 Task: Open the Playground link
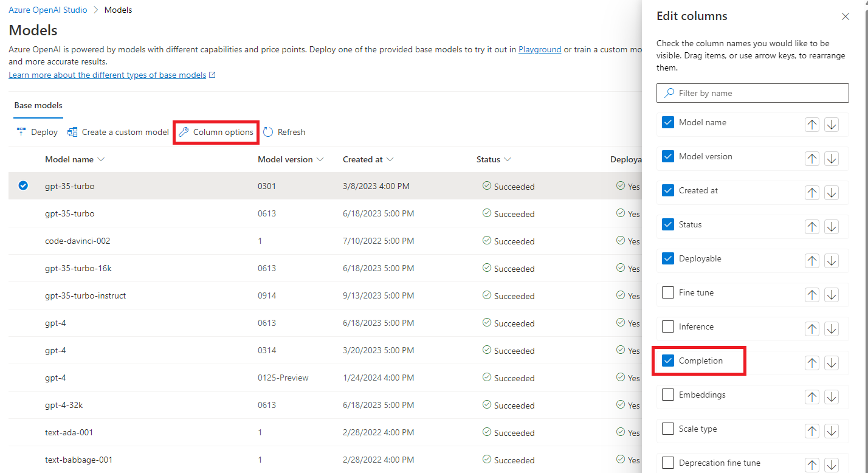tap(540, 49)
